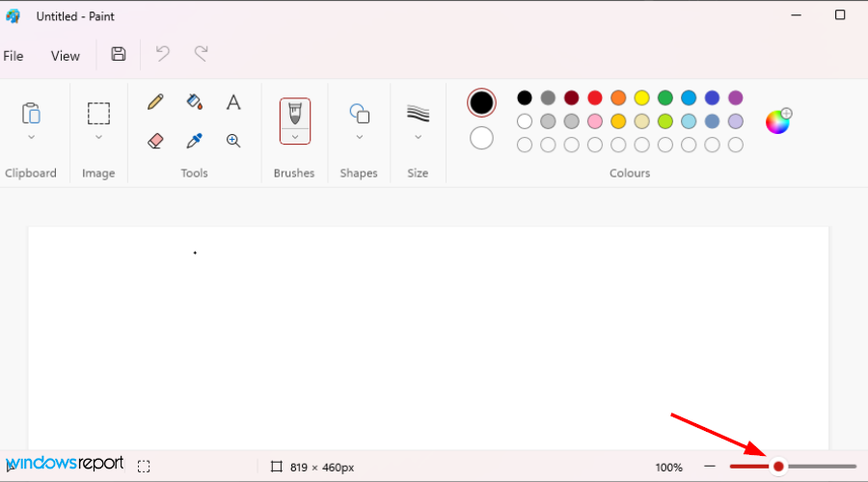Open the Edit colours wheel
This screenshot has width=868, height=482.
point(778,120)
